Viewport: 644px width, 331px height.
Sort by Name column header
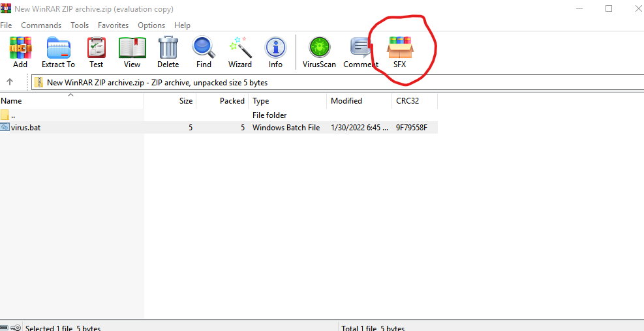pyautogui.click(x=72, y=101)
